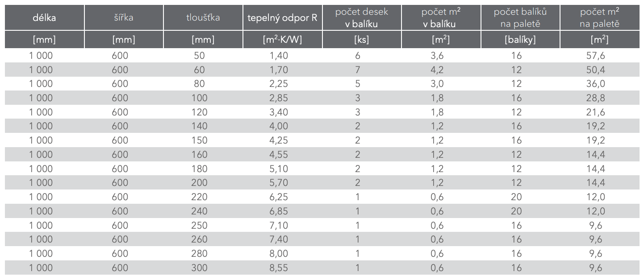Click the 'počet desek v balíku' header

362,18
